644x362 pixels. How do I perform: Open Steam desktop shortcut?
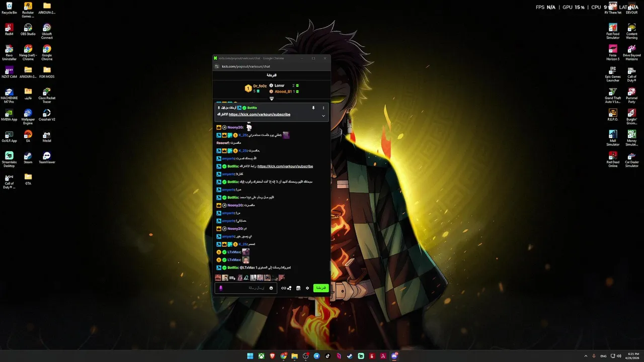pos(28,158)
